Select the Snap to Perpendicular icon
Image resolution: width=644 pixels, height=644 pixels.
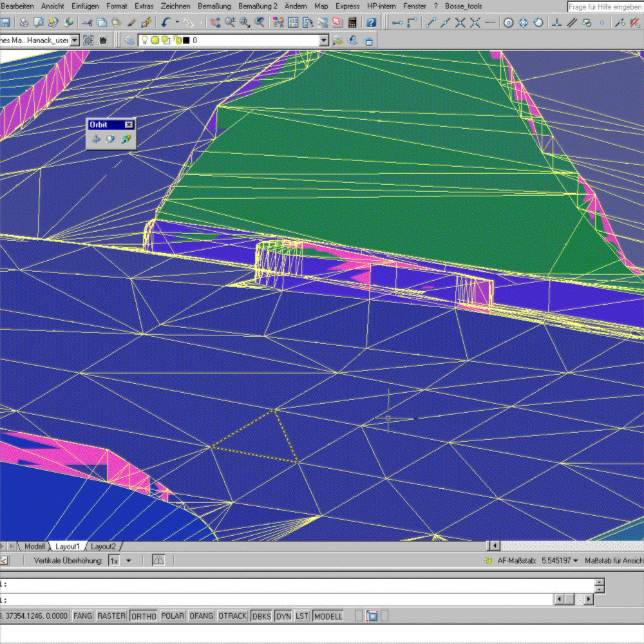[x=556, y=23]
